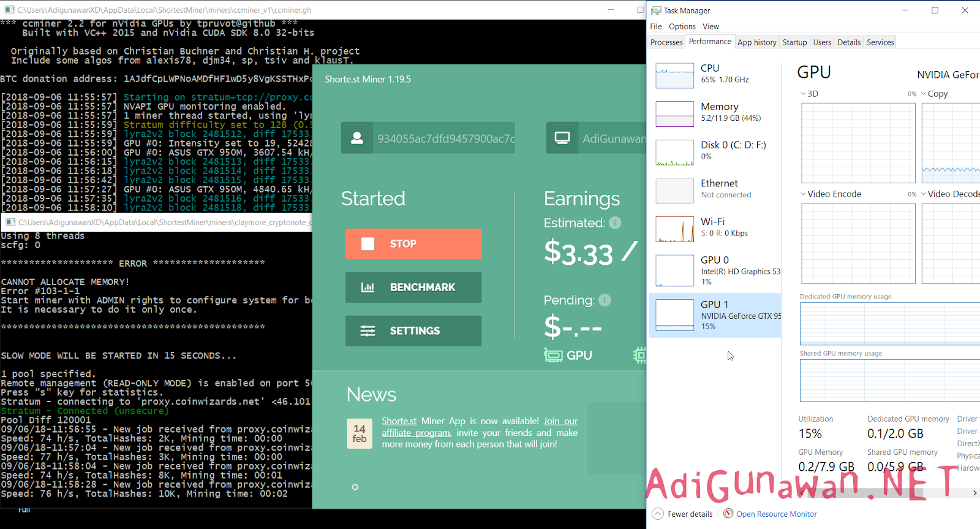The height and width of the screenshot is (529, 980).
Task: Switch to the Details tab
Action: pyautogui.click(x=849, y=42)
